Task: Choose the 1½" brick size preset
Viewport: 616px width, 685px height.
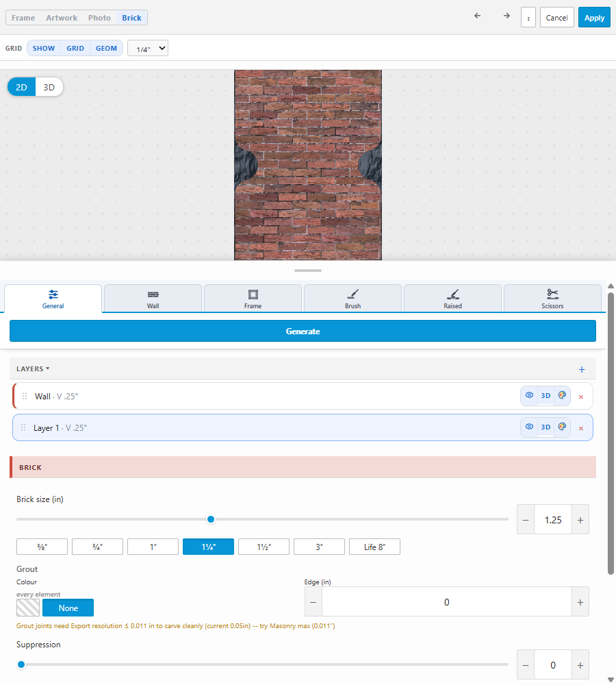Action: [264, 547]
